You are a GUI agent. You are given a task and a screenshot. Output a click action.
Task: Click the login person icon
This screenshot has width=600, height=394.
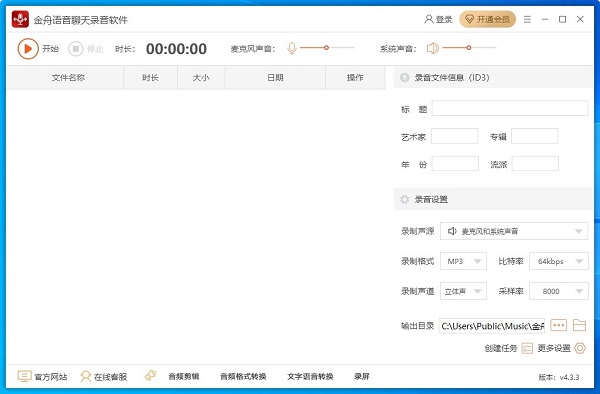[429, 19]
